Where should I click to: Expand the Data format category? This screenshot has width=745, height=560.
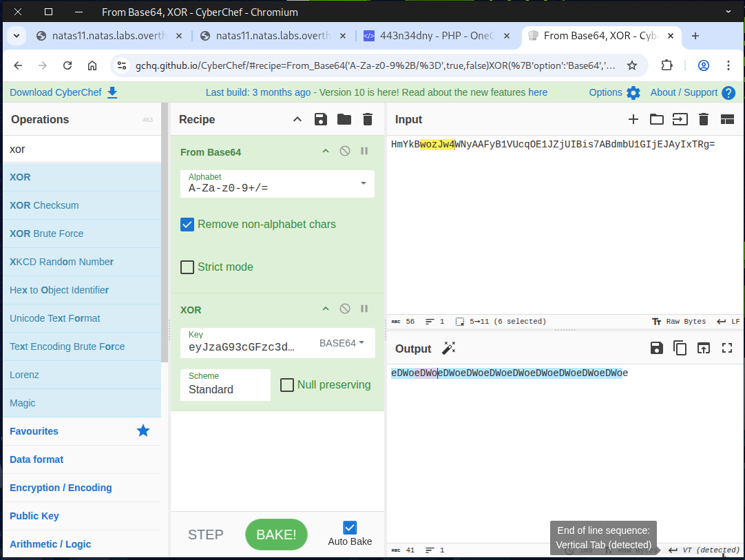coord(36,459)
